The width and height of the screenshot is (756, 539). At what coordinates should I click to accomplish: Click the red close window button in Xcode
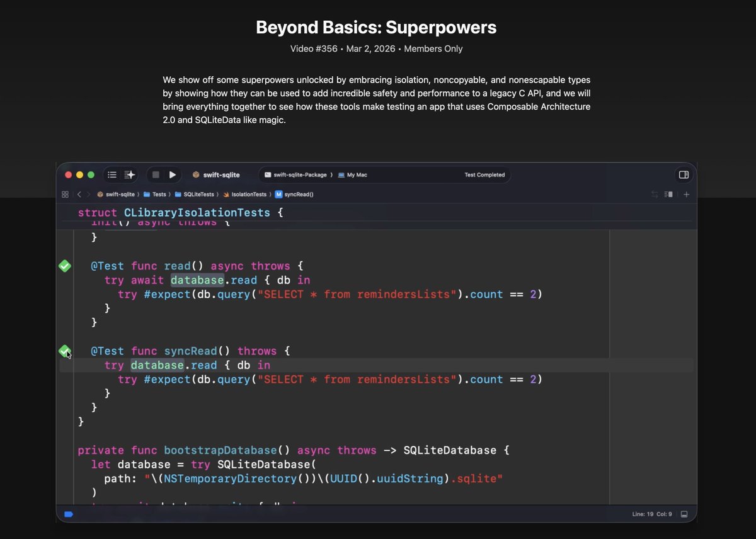coord(68,175)
